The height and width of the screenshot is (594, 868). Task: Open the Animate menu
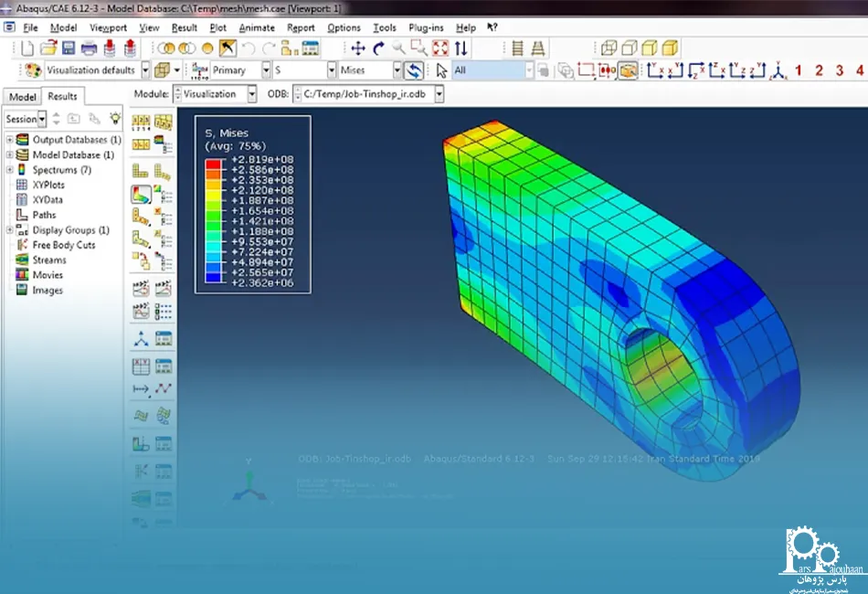pos(257,27)
